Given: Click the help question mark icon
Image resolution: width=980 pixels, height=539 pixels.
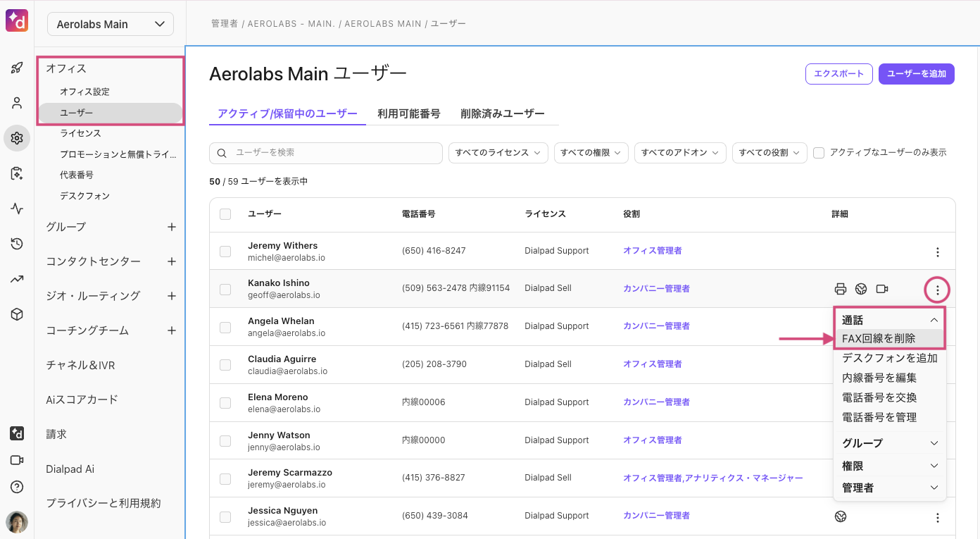Looking at the screenshot, I should [17, 487].
